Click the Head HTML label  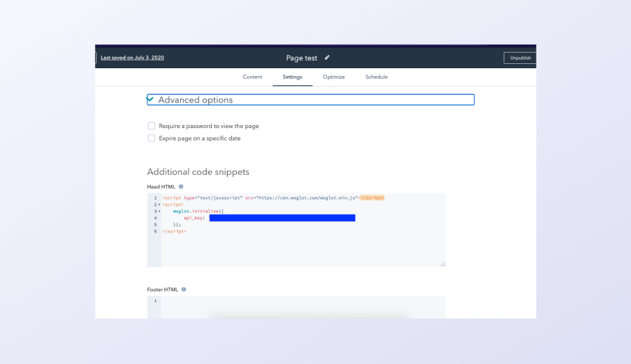(x=161, y=187)
